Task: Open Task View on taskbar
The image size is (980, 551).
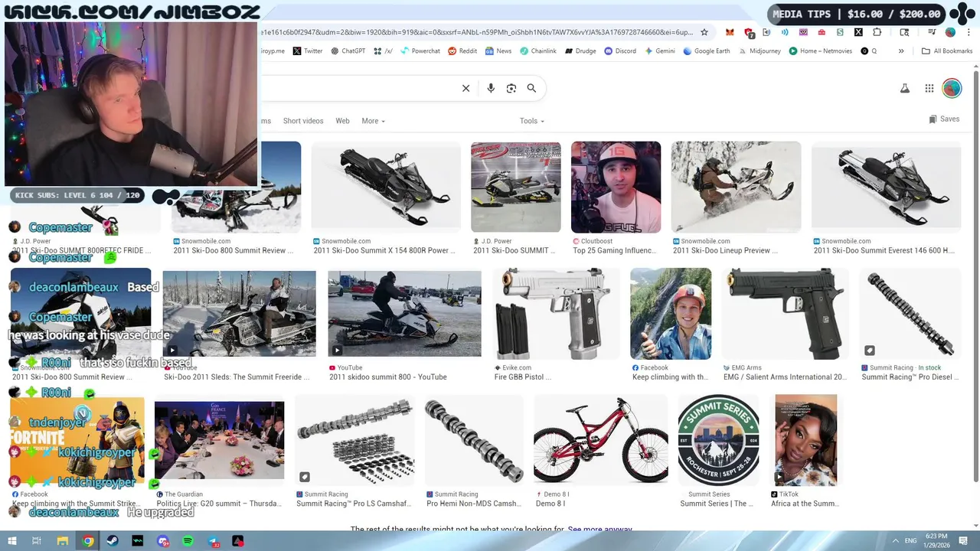Action: (x=36, y=541)
